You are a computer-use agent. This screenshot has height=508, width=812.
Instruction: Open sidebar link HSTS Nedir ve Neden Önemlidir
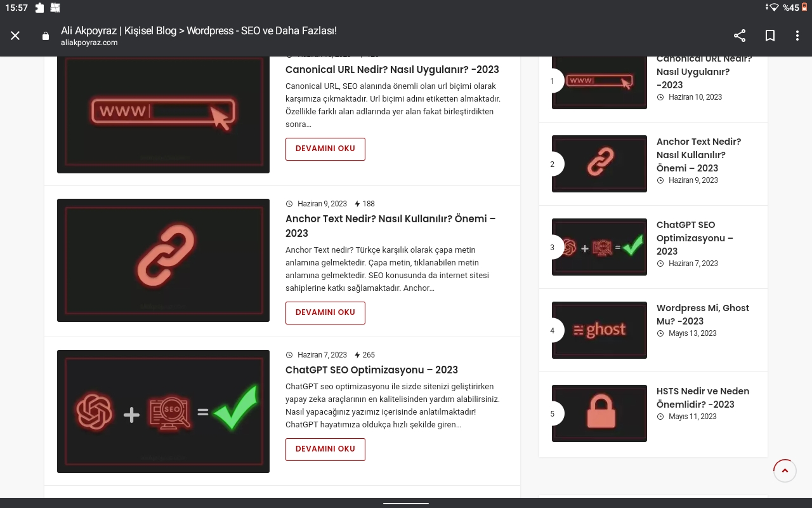click(703, 398)
